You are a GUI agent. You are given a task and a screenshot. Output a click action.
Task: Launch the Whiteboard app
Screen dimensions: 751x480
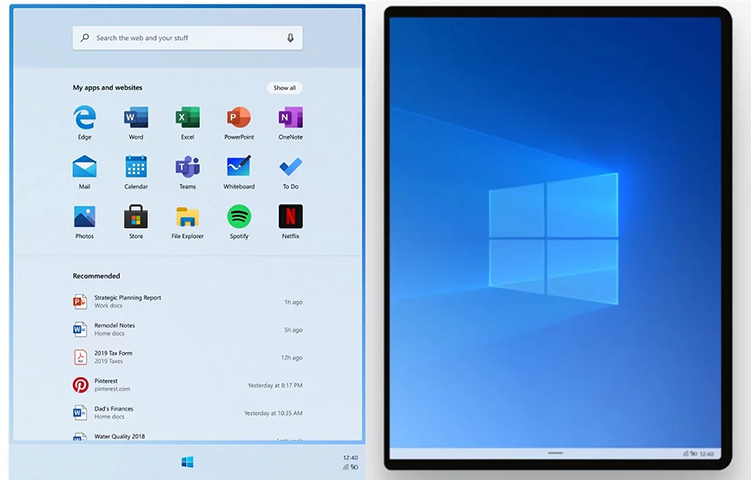click(239, 167)
